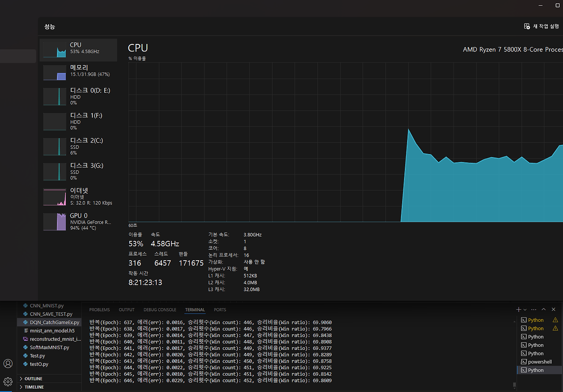Click the 512KB L1 cache value
Viewport: 563px width, 392px height.
pos(250,276)
